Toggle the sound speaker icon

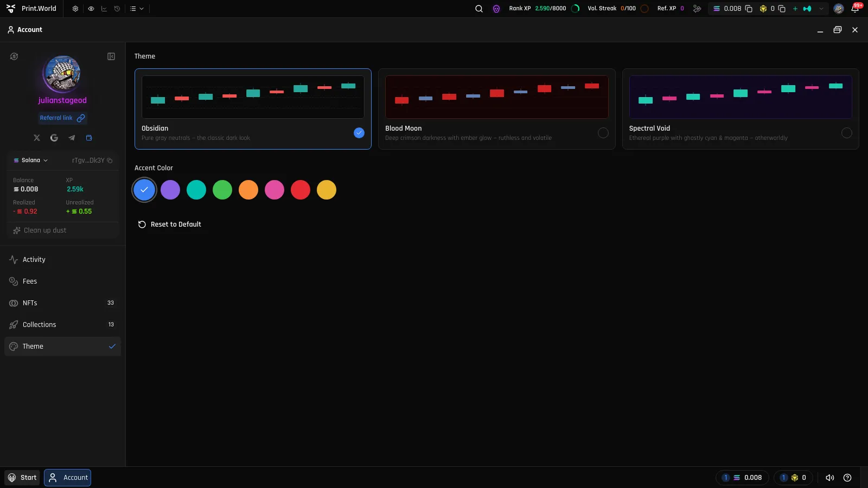(830, 478)
